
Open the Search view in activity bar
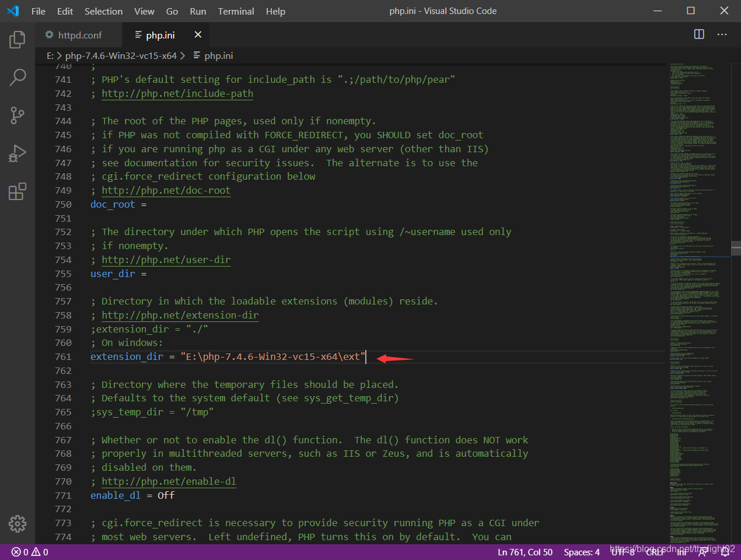pyautogui.click(x=18, y=78)
